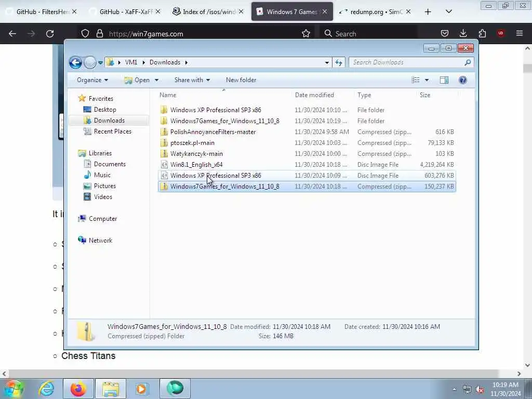Click the change view icon
The image size is (532, 399).
pyautogui.click(x=416, y=80)
